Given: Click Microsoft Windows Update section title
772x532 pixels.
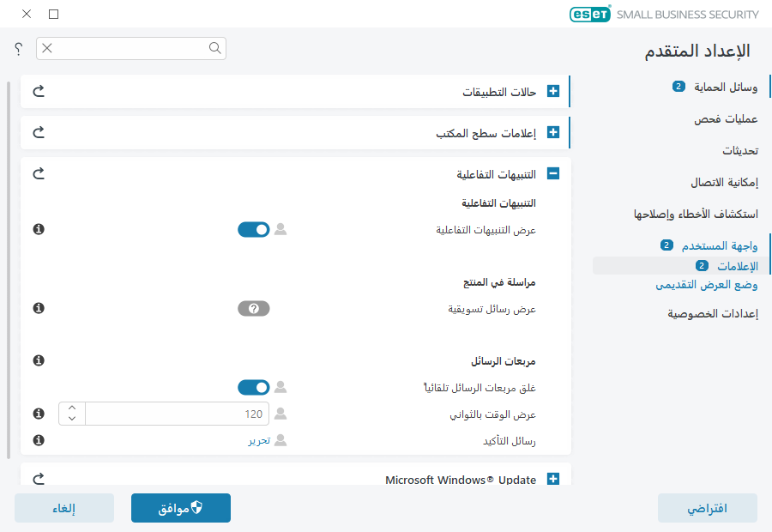Looking at the screenshot, I should [461, 480].
